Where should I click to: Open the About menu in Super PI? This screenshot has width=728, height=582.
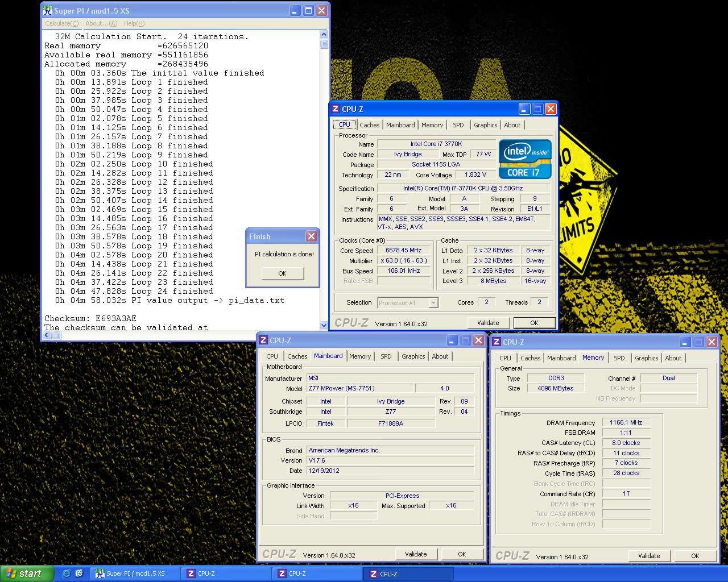[101, 23]
